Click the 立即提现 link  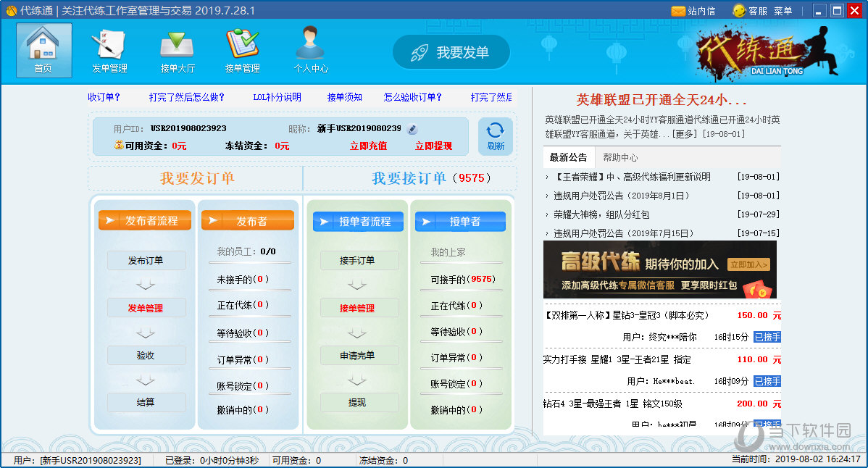433,146
